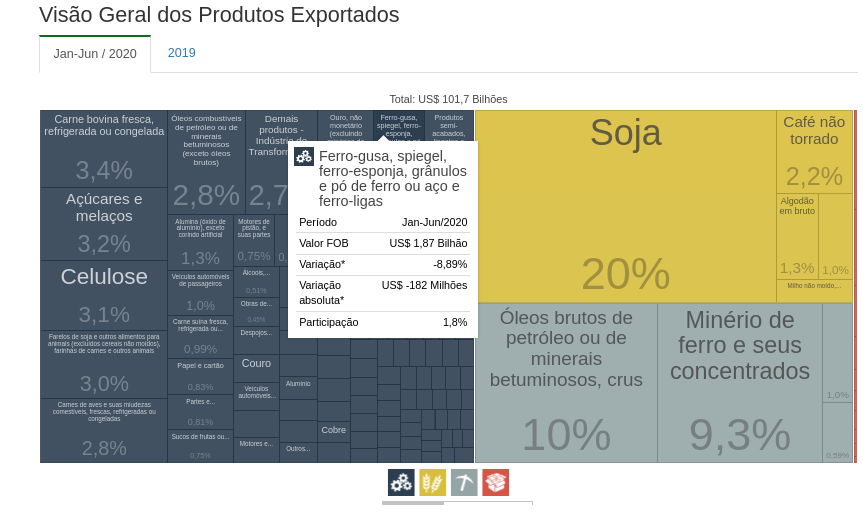
Task: Switch to the Jan-Jun / 2020 tab
Action: pyautogui.click(x=95, y=54)
